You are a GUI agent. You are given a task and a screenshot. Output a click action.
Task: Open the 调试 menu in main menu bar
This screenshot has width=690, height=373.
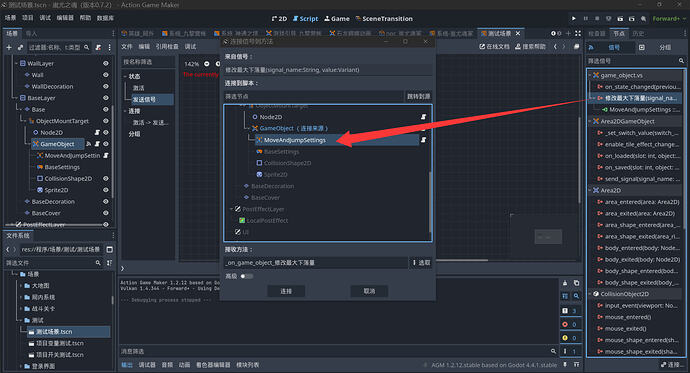coord(45,18)
